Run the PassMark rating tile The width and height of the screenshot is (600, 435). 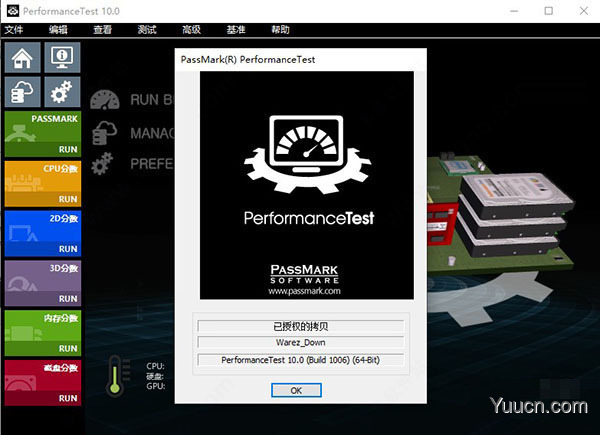(43, 134)
